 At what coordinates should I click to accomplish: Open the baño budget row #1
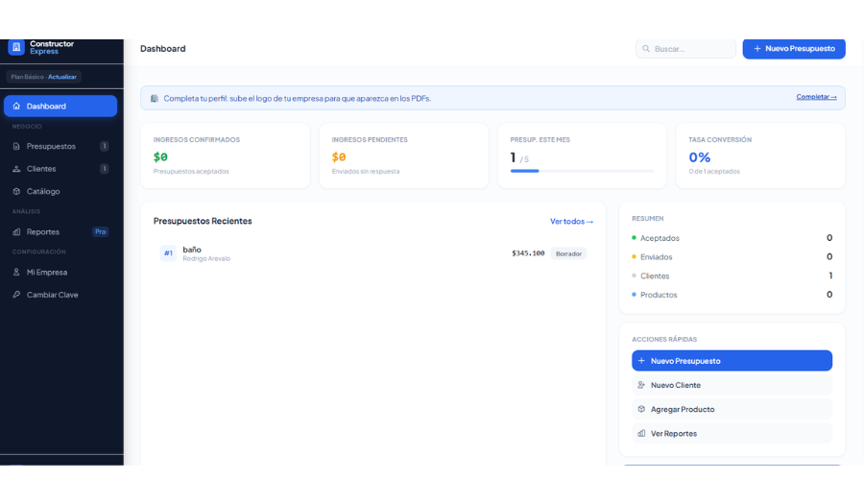372,253
